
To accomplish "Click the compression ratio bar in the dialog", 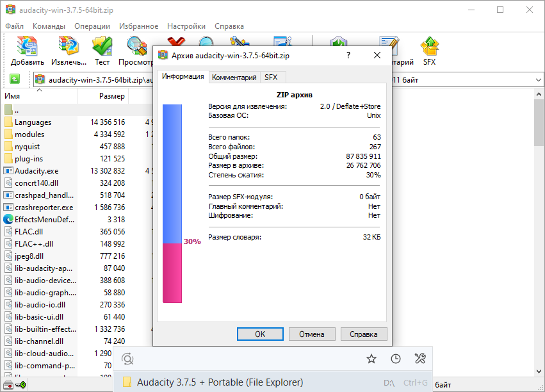I will (x=172, y=204).
